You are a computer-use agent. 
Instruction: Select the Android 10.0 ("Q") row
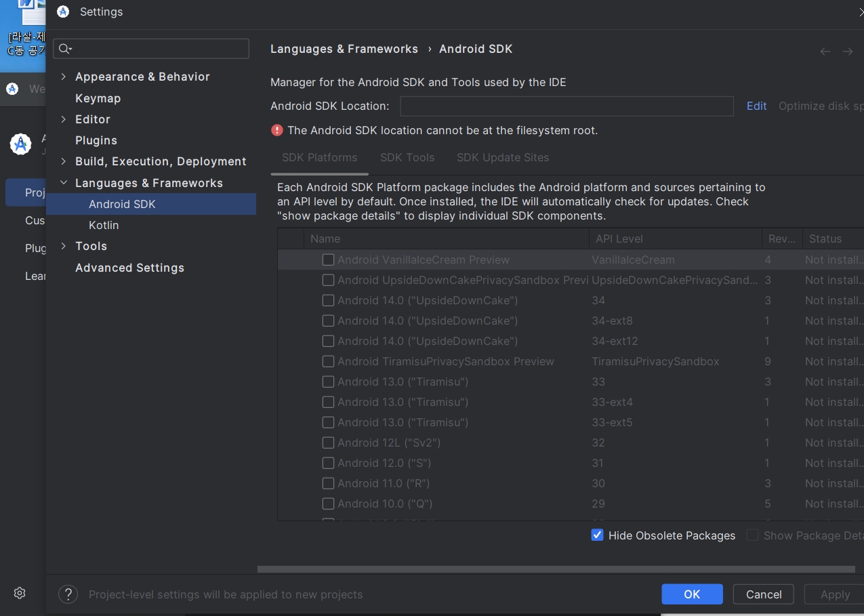click(571, 504)
